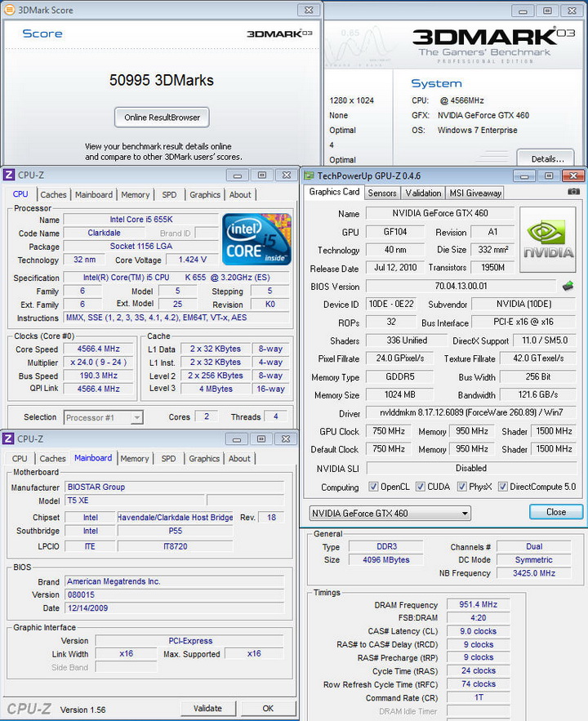Toggle the CUDA checkbox
Screen dimensions: 588x721
421,487
